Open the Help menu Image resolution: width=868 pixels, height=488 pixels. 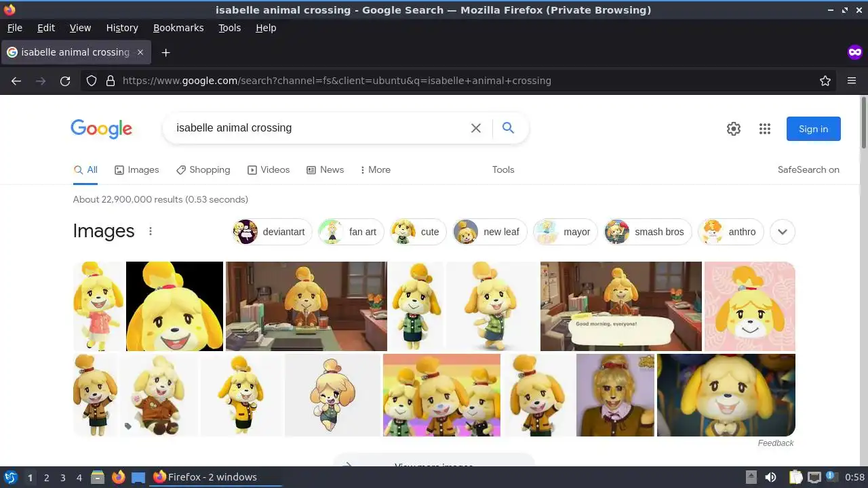point(266,28)
